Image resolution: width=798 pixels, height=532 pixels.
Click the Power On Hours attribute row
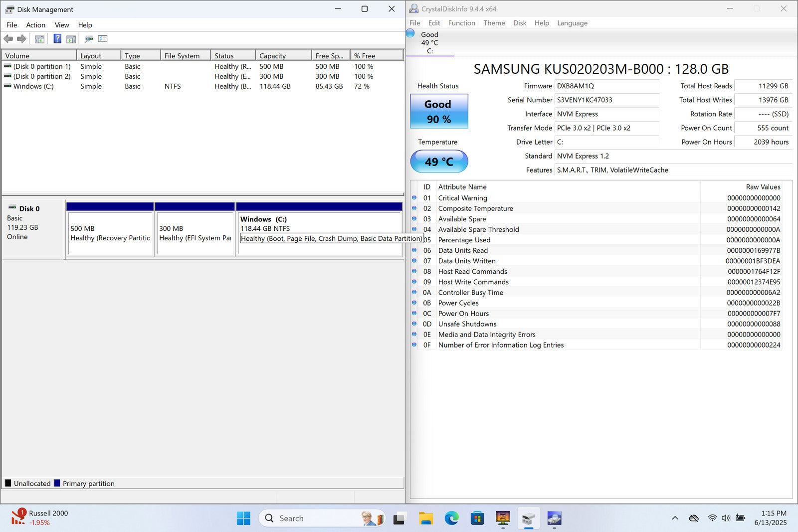(x=597, y=313)
